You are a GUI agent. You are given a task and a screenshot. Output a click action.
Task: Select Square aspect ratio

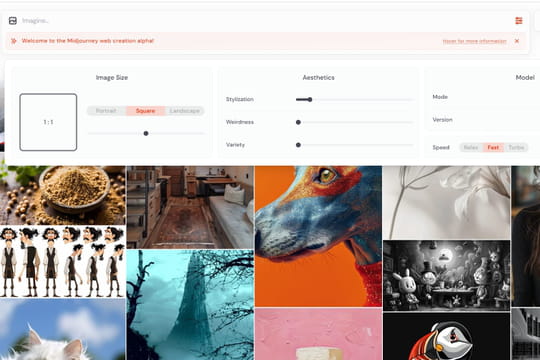pos(145,111)
